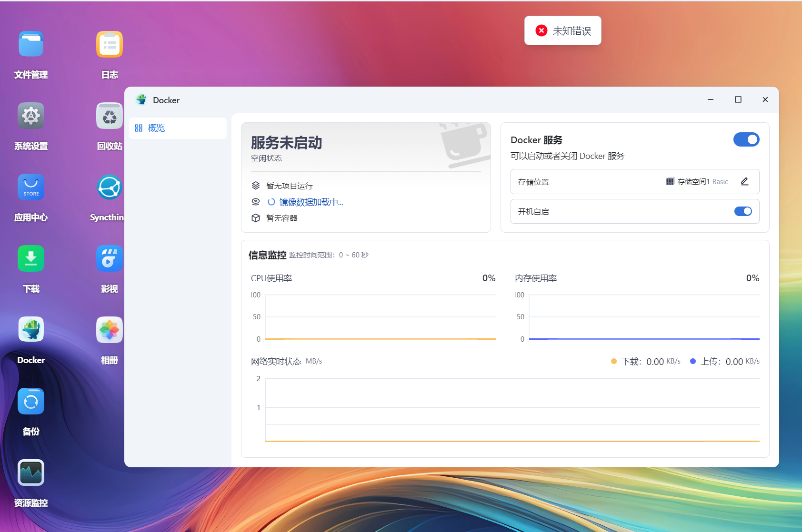Click 可以启动或者关闭 Docker 服务 description
802x532 pixels.
[567, 156]
